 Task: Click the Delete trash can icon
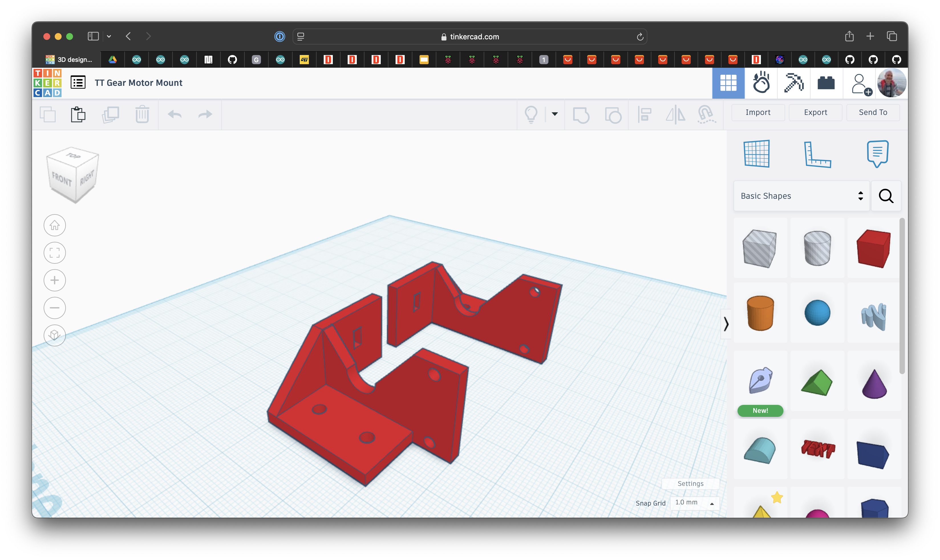click(x=142, y=114)
